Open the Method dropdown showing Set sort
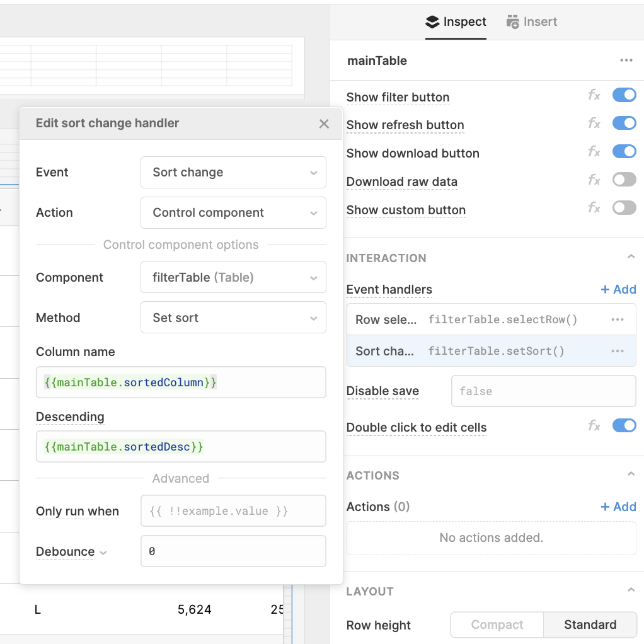Image resolution: width=644 pixels, height=644 pixels. click(233, 318)
